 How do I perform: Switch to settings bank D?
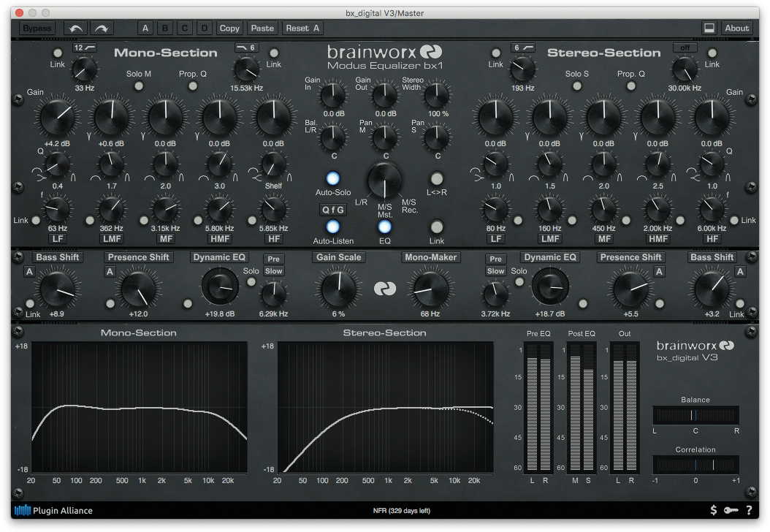pyautogui.click(x=205, y=28)
